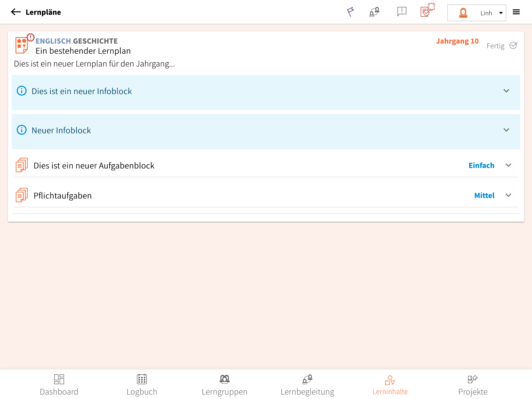Open the Projekte tab
Screen dimensions: 532x399
point(473,385)
